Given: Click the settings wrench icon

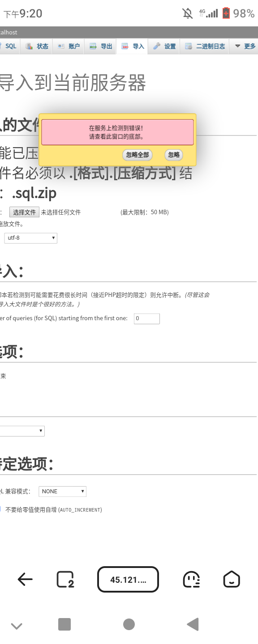Looking at the screenshot, I should 156,46.
